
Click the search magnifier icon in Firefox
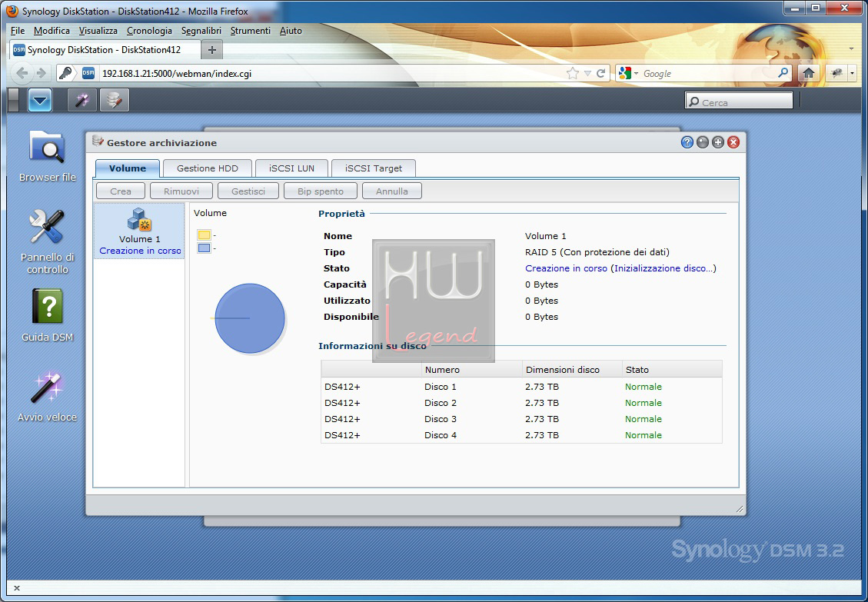(783, 72)
